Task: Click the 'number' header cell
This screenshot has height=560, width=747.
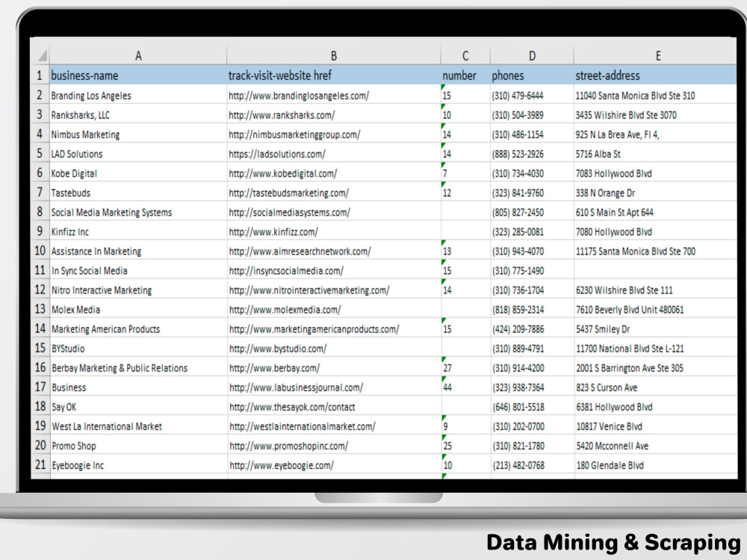Action: pyautogui.click(x=465, y=75)
